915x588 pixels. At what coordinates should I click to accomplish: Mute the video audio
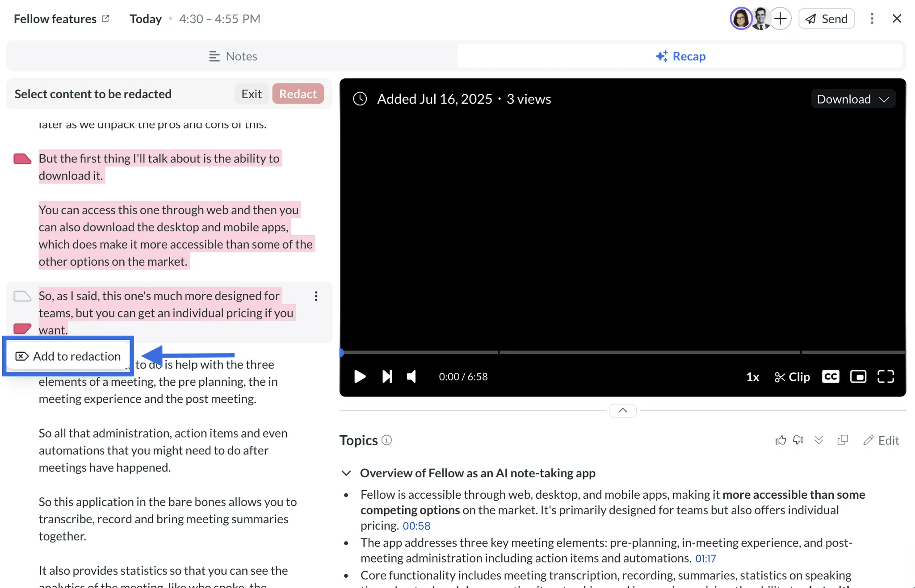(411, 376)
